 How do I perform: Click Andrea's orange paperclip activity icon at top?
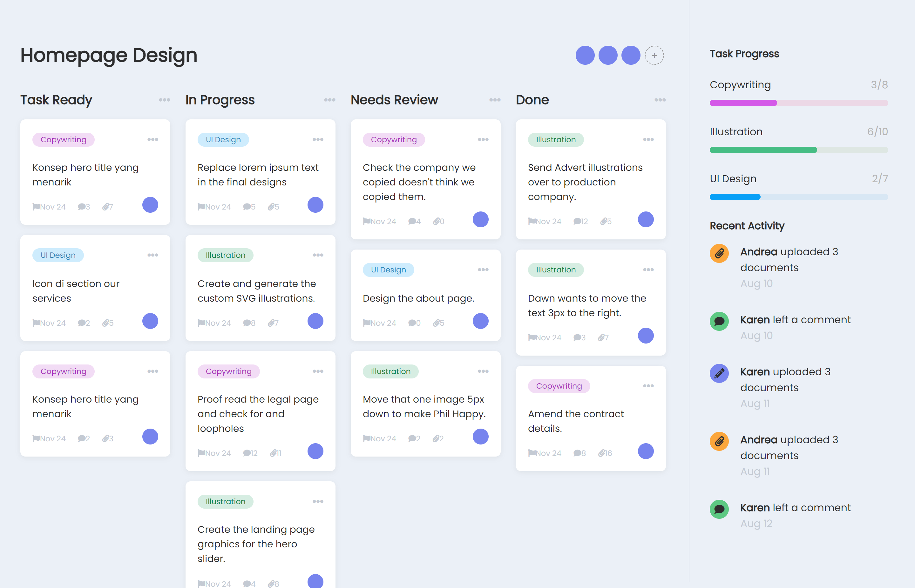tap(719, 254)
